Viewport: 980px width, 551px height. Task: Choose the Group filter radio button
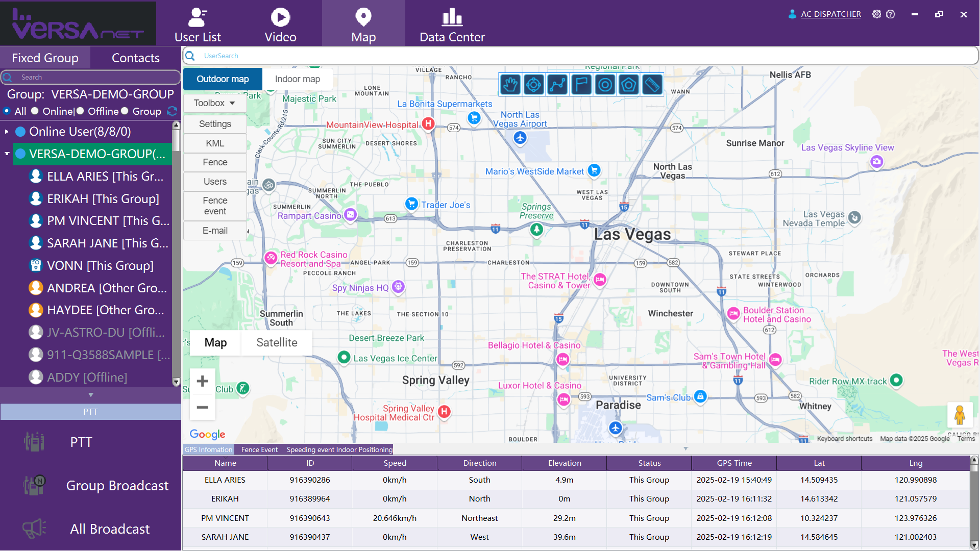click(x=125, y=111)
